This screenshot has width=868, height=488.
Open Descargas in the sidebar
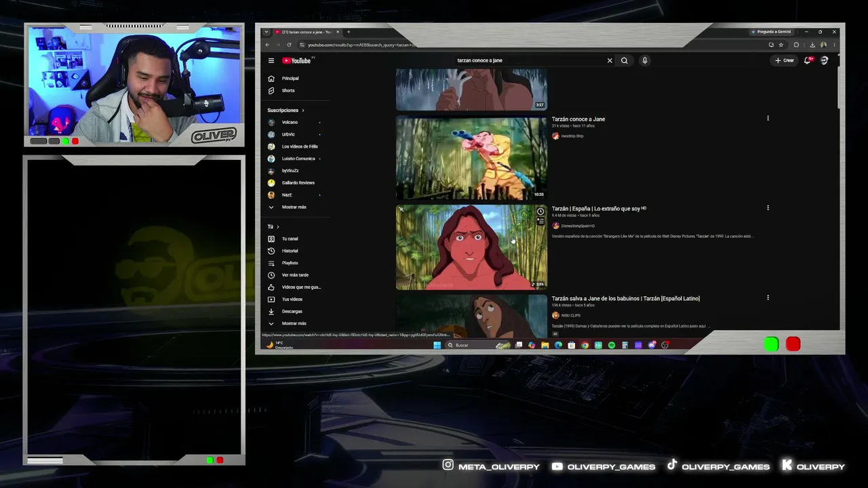tap(297, 312)
